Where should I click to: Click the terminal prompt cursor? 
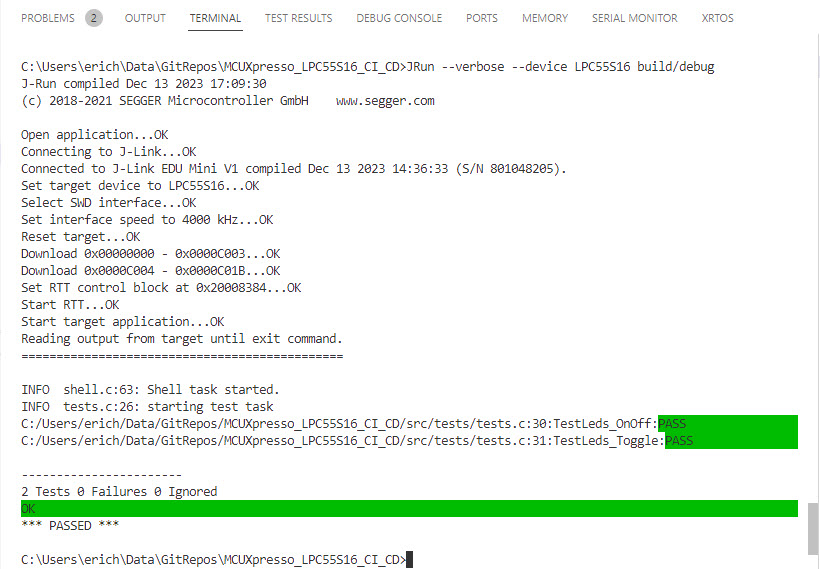tap(410, 560)
